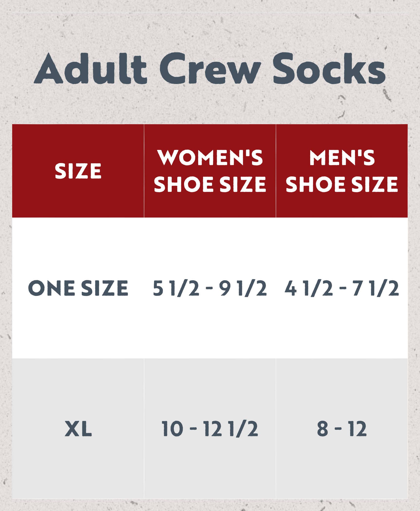Viewport: 420px width, 511px height.
Task: Click the "4 1/2" men's lower value
Action: point(309,288)
